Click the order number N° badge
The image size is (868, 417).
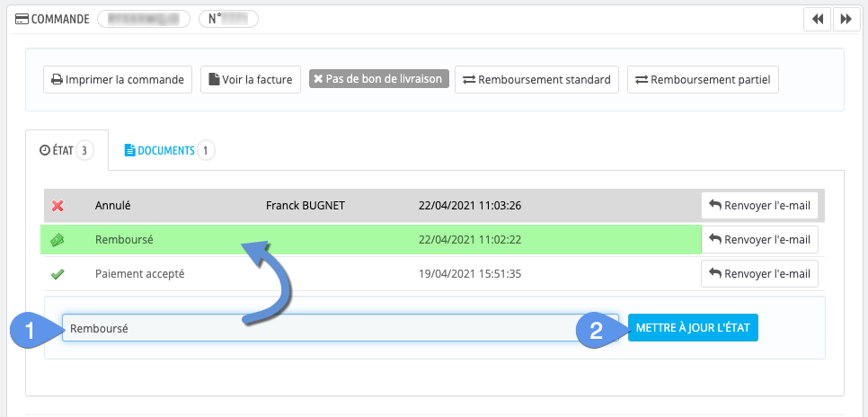tap(228, 19)
